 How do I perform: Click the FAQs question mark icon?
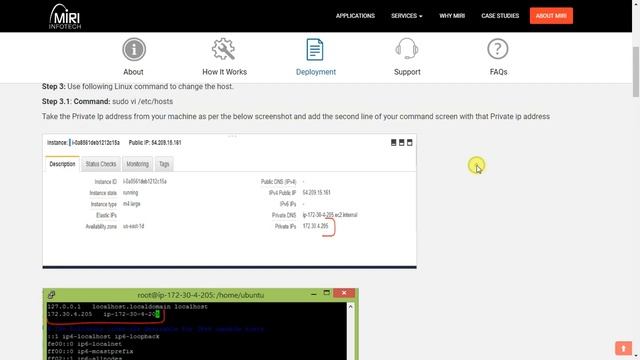[x=498, y=49]
